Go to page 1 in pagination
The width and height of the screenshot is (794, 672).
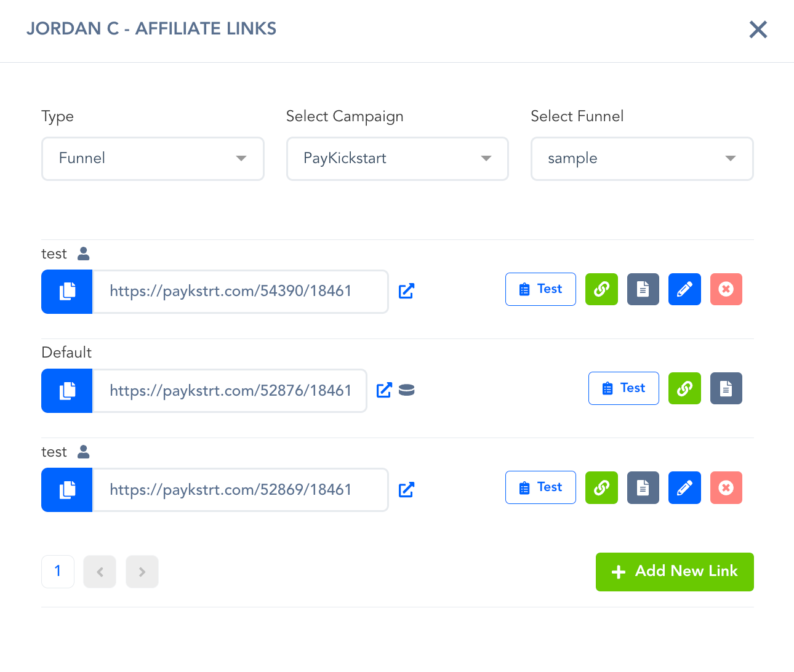click(58, 572)
